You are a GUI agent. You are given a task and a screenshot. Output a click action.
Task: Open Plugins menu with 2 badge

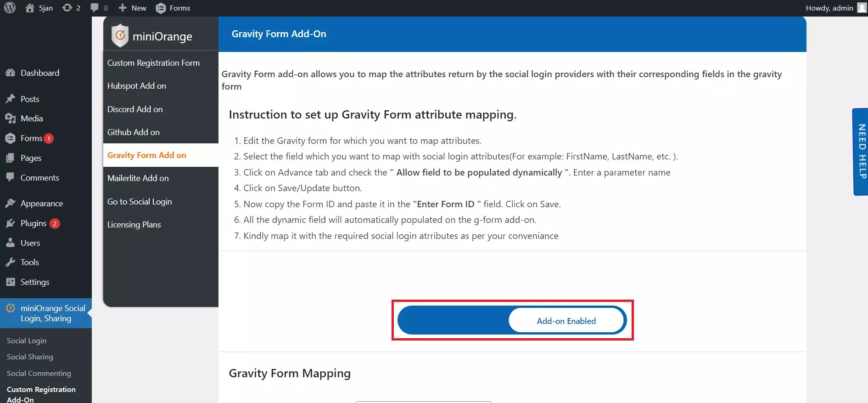(x=46, y=223)
